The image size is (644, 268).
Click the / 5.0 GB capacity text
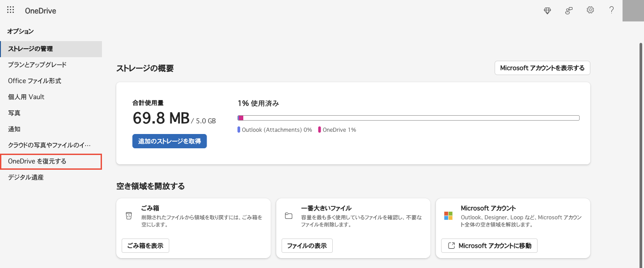point(203,121)
